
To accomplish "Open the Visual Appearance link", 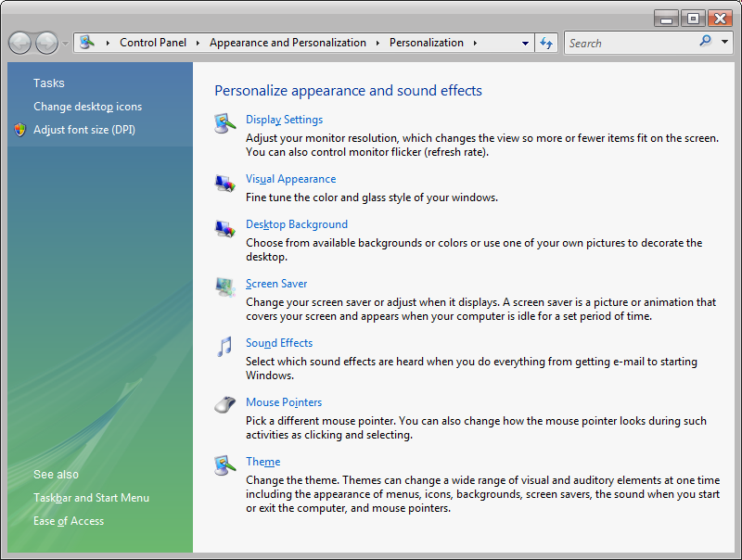I will [290, 179].
